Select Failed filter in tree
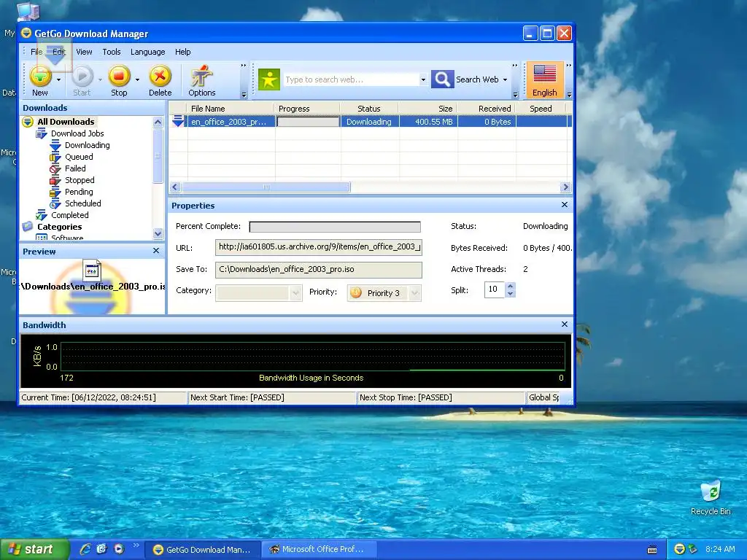The height and width of the screenshot is (560, 747). pyautogui.click(x=75, y=168)
